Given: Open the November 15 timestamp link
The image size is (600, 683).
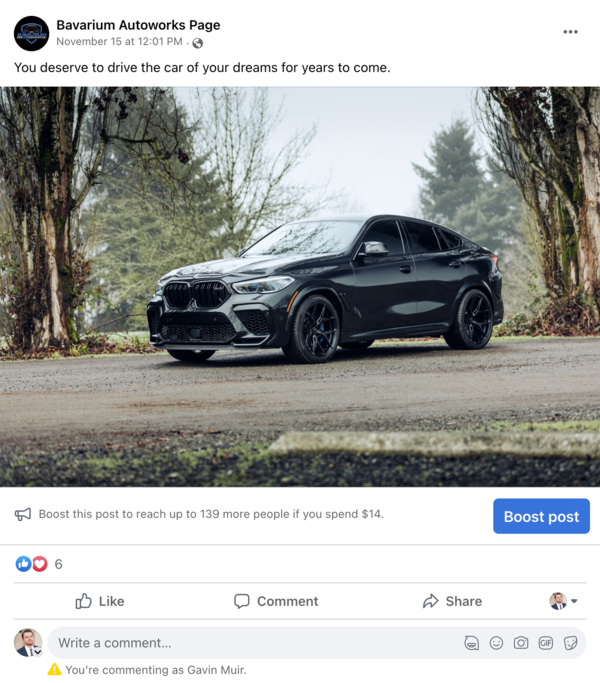Looking at the screenshot, I should click(119, 42).
